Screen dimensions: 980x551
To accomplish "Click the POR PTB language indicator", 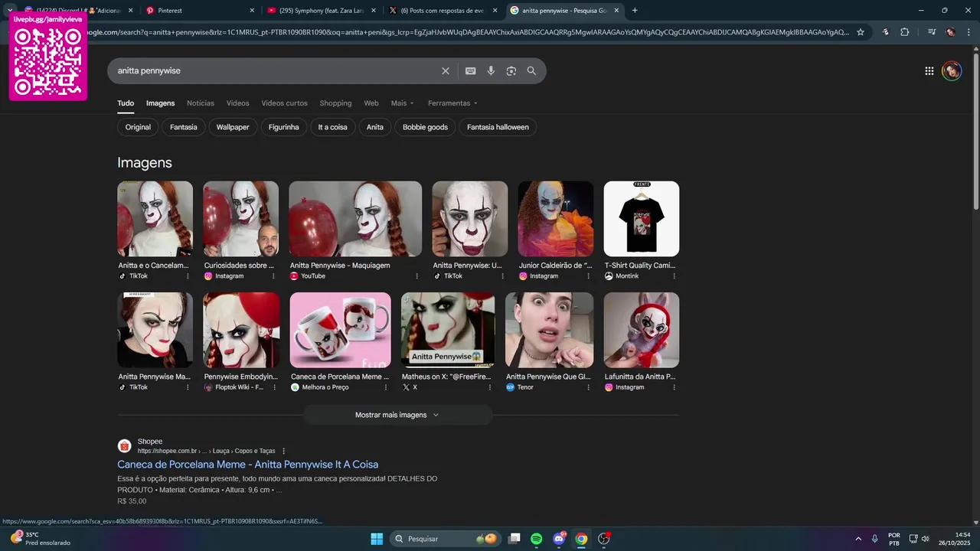I will (894, 539).
